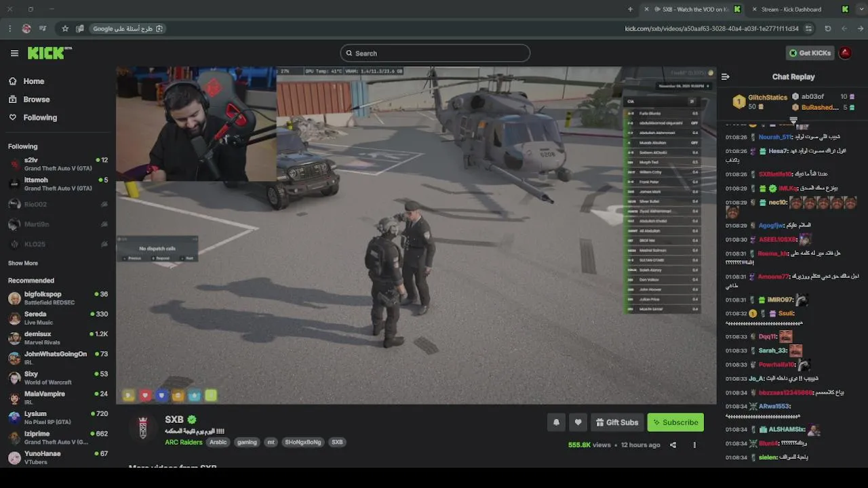Open s2lv followed channel

pyautogui.click(x=58, y=164)
